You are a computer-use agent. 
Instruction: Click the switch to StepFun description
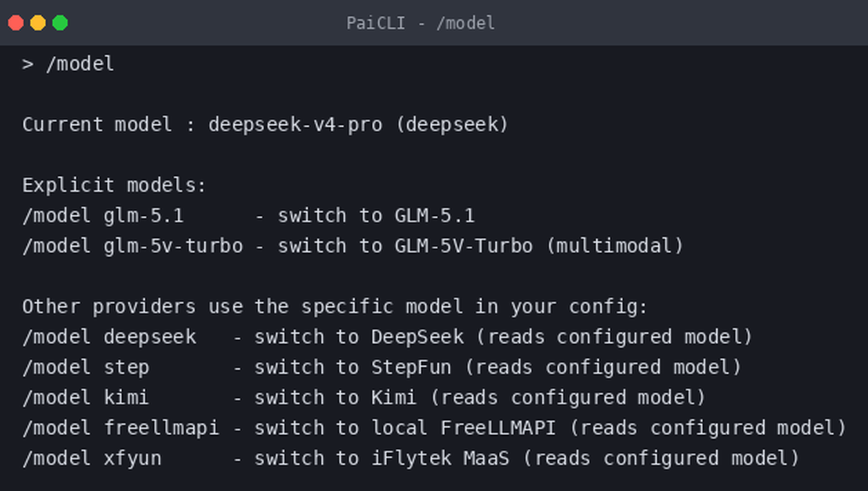point(353,368)
